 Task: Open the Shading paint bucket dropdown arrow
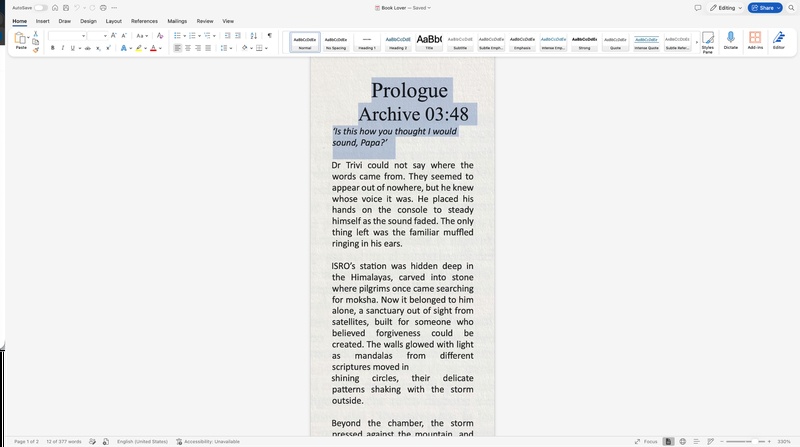click(251, 48)
